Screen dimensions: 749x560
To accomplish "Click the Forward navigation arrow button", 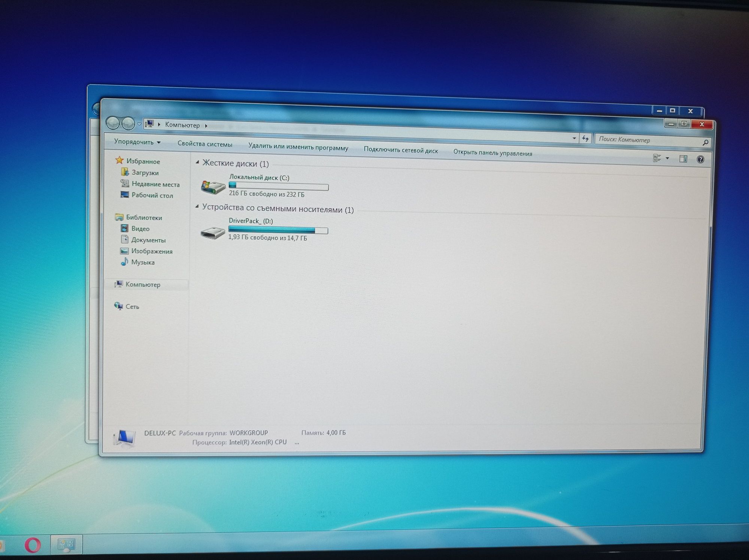I will (128, 123).
